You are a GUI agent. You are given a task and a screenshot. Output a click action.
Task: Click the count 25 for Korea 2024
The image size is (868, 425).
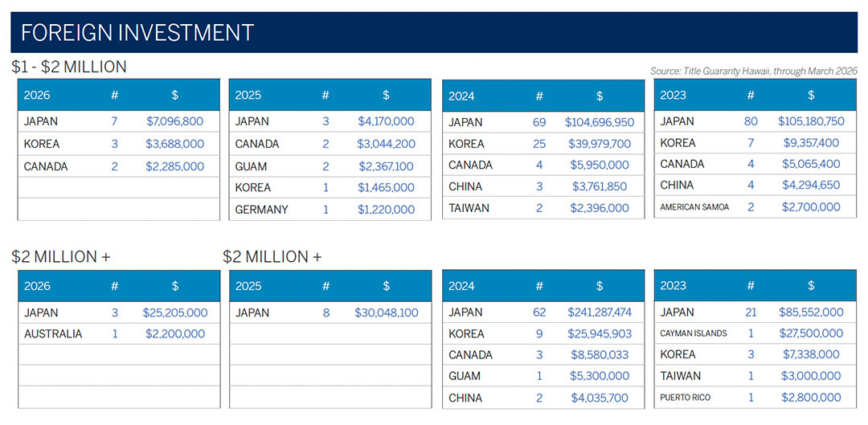click(539, 144)
